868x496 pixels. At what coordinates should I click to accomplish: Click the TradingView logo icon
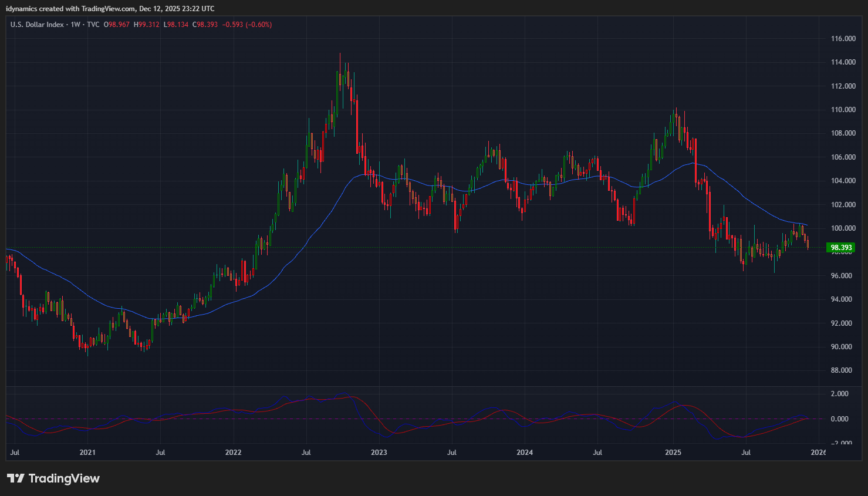tap(16, 478)
